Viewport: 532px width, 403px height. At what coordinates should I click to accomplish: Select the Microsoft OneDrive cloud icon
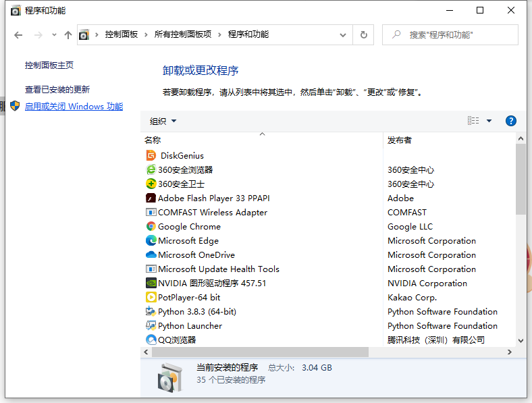point(151,255)
